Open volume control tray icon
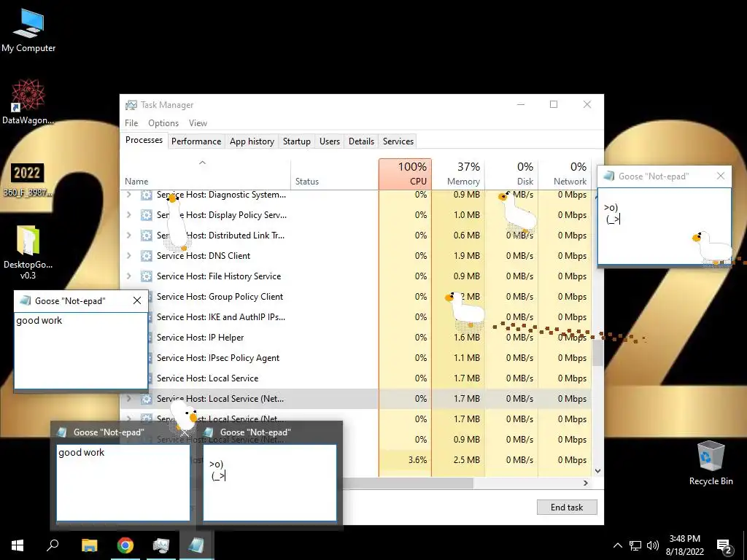This screenshot has width=747, height=560. [653, 545]
